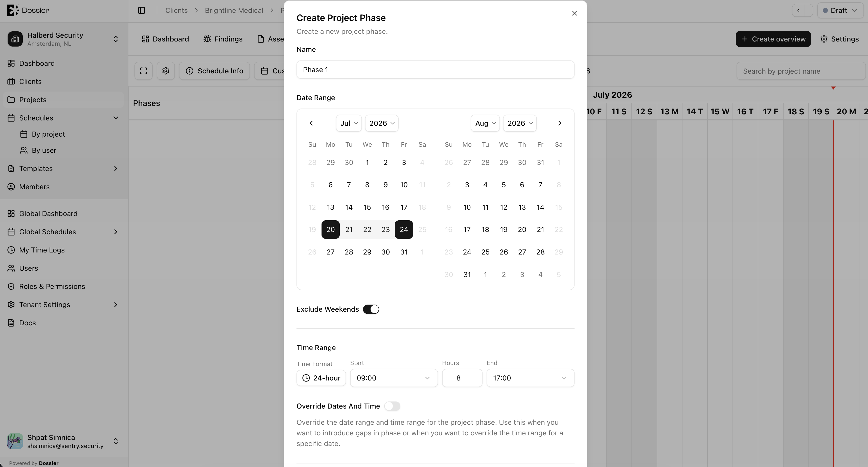Go to previous month in calendar
868x467 pixels.
point(311,123)
